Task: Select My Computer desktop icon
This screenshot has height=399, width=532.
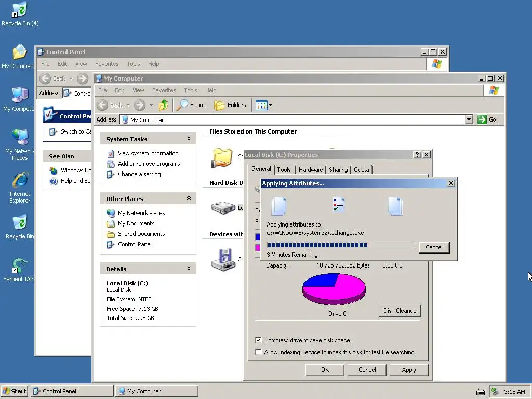Action: [19, 99]
